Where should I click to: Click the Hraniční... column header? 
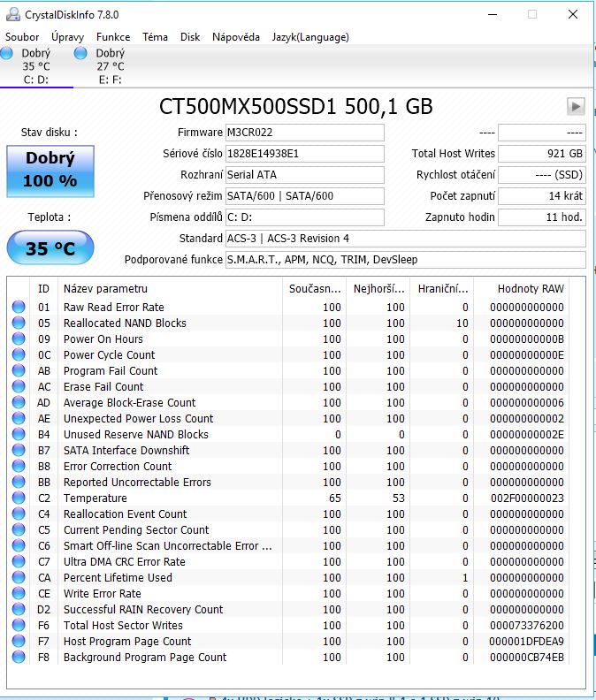[442, 289]
